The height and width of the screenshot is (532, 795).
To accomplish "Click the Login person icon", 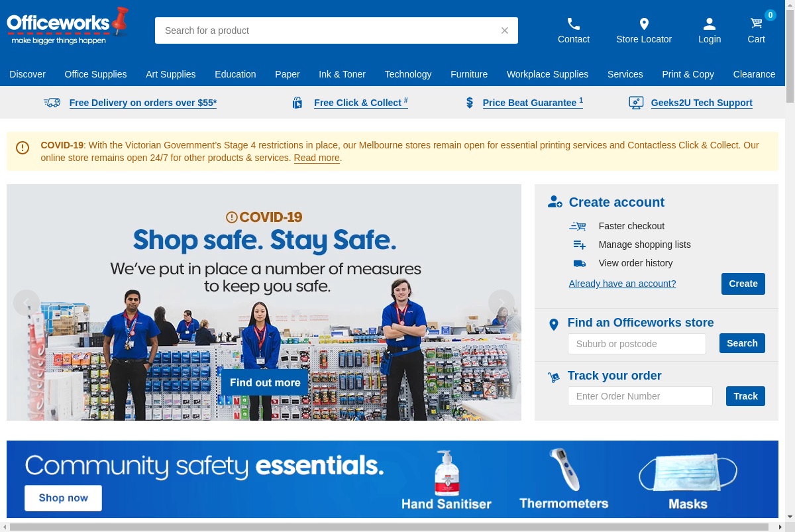I will click(x=710, y=24).
